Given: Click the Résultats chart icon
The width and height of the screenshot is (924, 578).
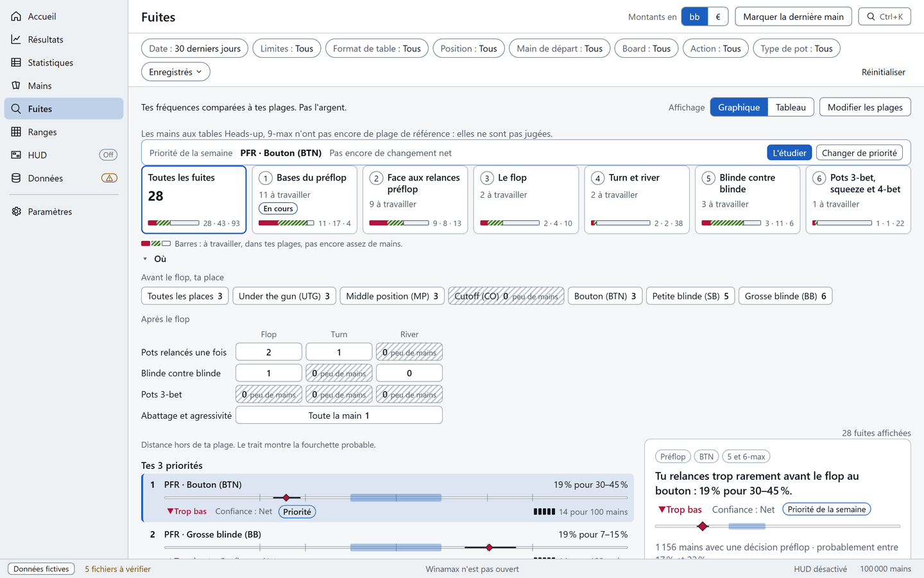Looking at the screenshot, I should click(x=16, y=39).
